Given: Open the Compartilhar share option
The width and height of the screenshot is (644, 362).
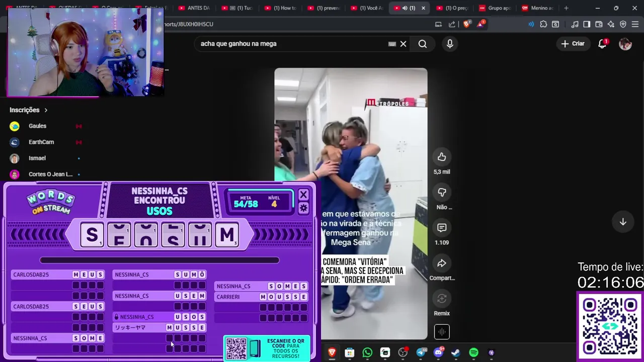Looking at the screenshot, I should coord(442,263).
